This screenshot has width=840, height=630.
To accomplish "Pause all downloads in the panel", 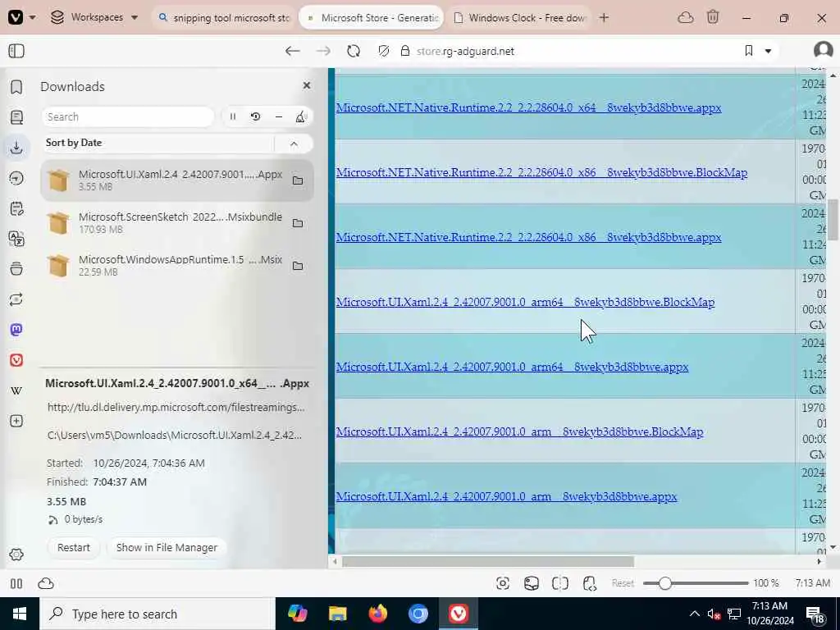I will (x=232, y=116).
